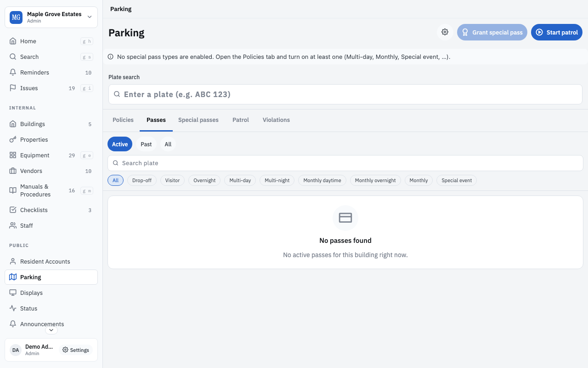The width and height of the screenshot is (588, 368).
Task: Filter passes by Monthly daytime type
Action: coord(322,180)
